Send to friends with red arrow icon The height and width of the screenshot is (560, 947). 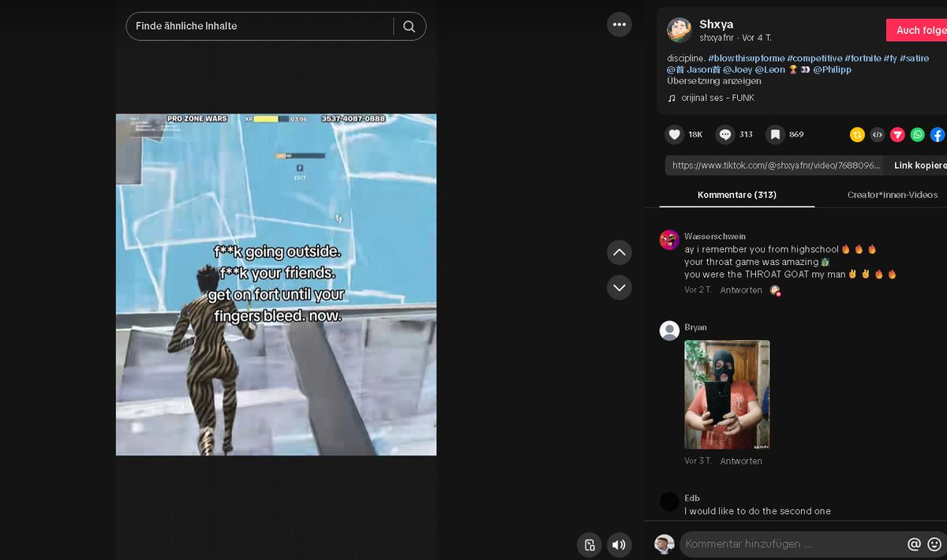pos(897,135)
